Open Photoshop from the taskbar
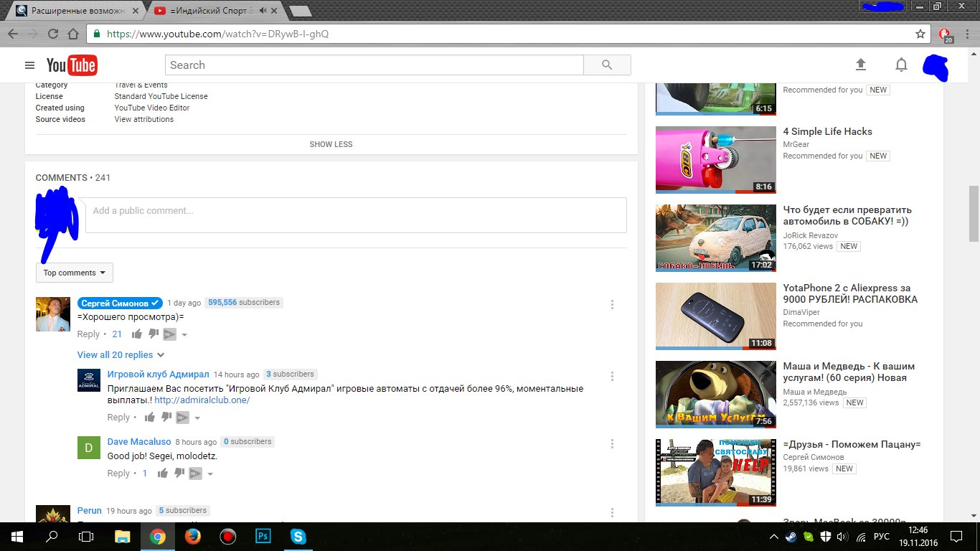The height and width of the screenshot is (551, 980). click(263, 536)
